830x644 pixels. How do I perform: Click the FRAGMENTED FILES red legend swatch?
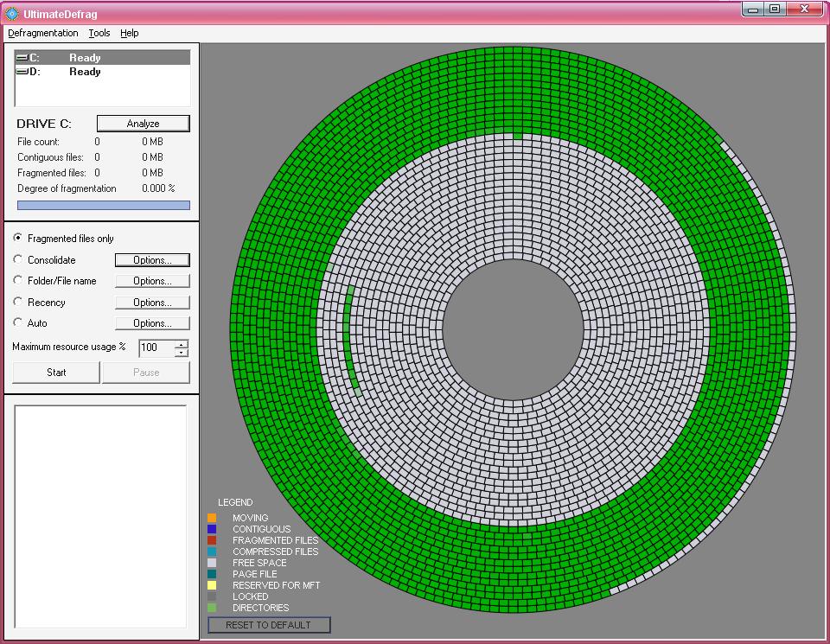[212, 540]
